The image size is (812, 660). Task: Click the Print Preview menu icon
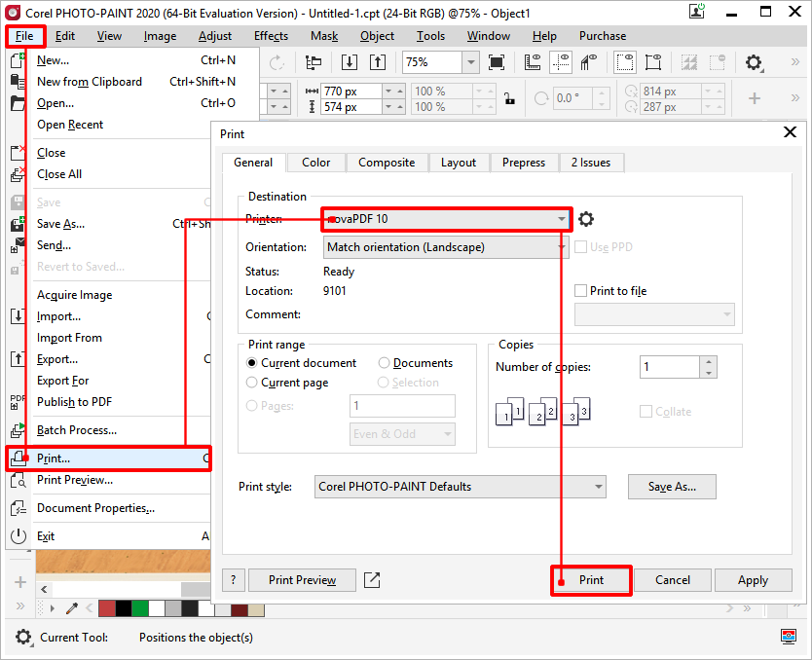coord(18,480)
